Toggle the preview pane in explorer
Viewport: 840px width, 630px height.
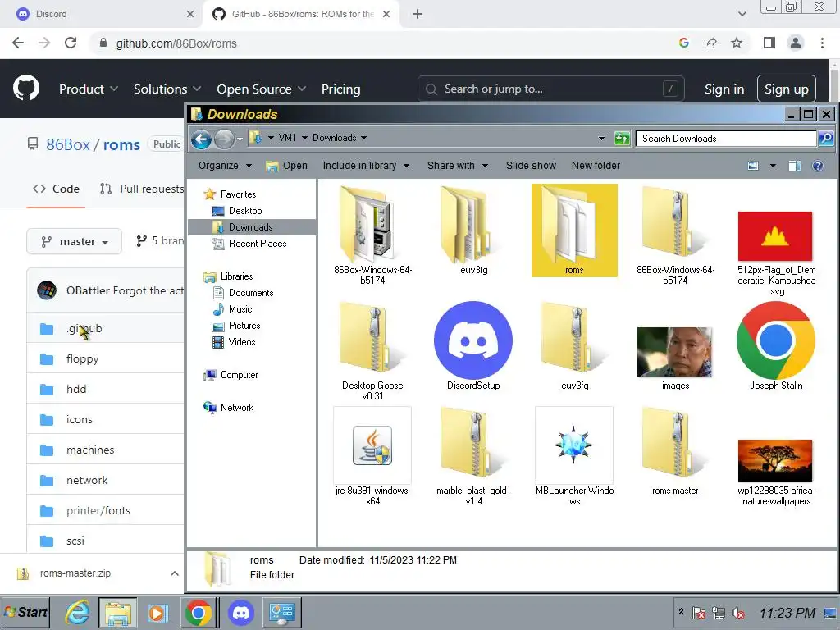794,166
